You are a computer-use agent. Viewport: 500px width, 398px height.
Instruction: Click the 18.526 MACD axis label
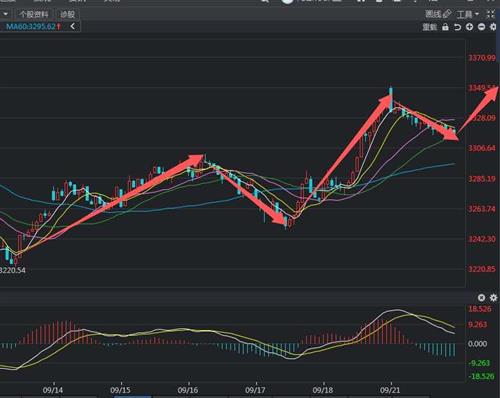click(x=480, y=309)
